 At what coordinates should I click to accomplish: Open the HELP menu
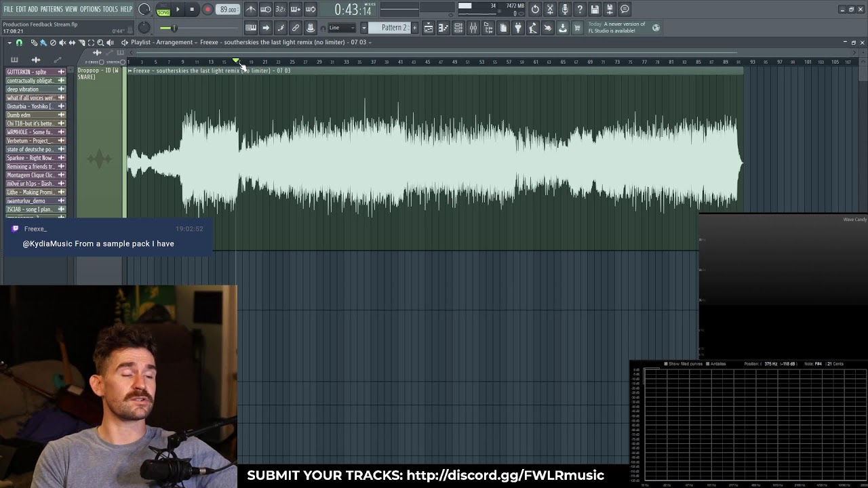click(127, 9)
